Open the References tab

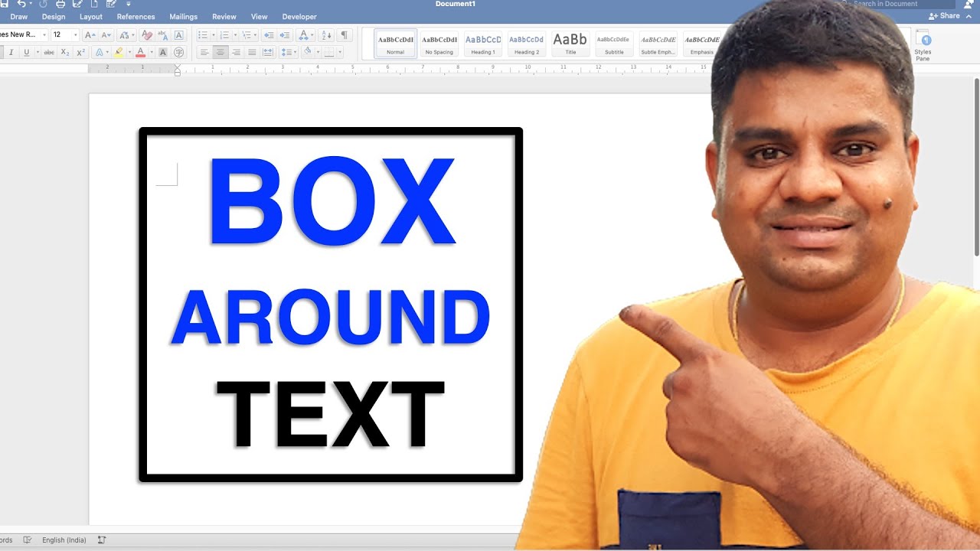(136, 17)
